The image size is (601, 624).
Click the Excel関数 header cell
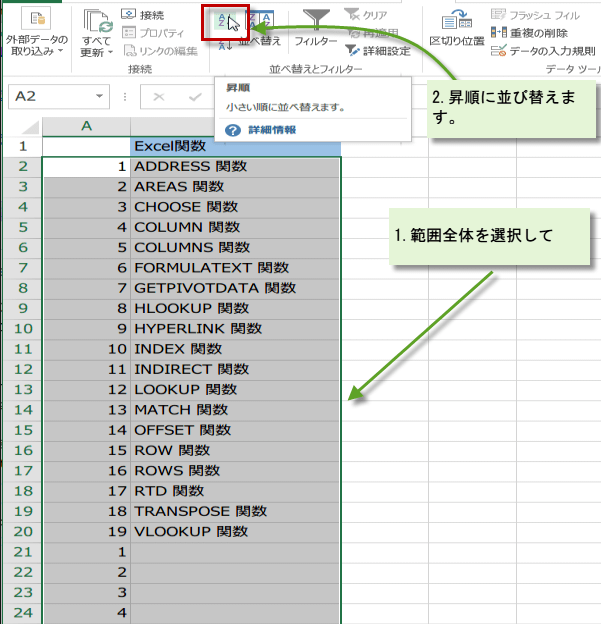coord(235,146)
